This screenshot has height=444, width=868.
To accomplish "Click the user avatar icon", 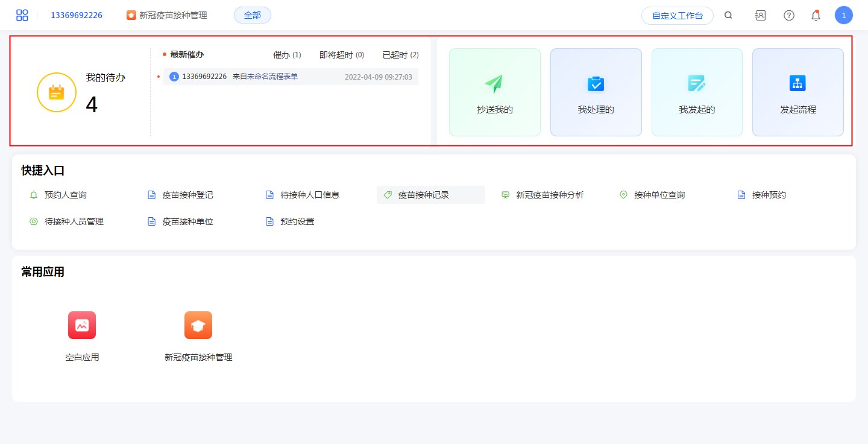I will [843, 16].
